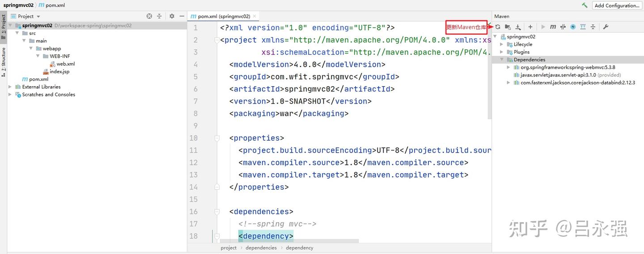Viewport: 644px width, 254px height.
Task: Select javax.servlet-api:3.1.0 dependency
Action: tap(568, 75)
